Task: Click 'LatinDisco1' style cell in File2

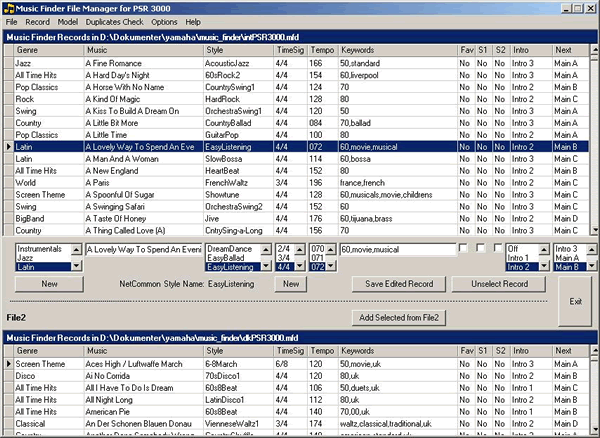Action: tap(239, 400)
